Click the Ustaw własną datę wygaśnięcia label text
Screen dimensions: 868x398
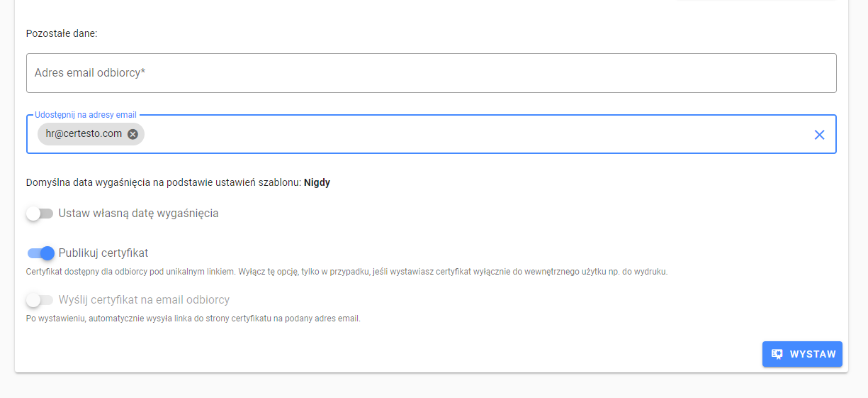pos(138,214)
